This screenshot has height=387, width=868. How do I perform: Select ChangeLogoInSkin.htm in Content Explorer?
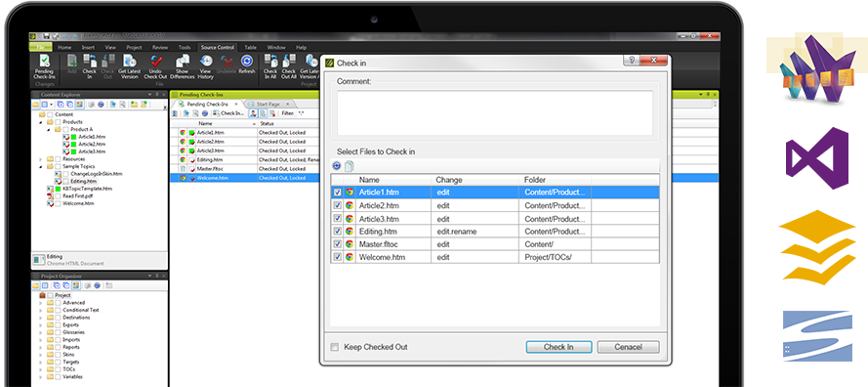[97, 174]
